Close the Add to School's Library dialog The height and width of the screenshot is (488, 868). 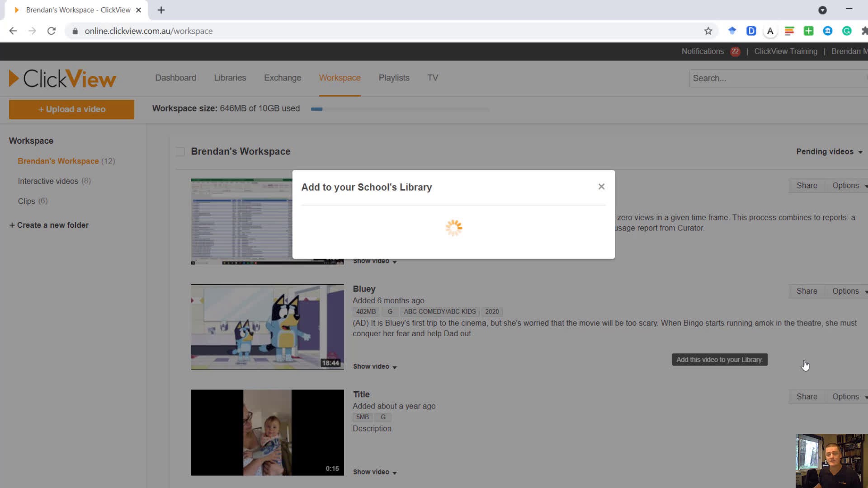click(x=601, y=187)
